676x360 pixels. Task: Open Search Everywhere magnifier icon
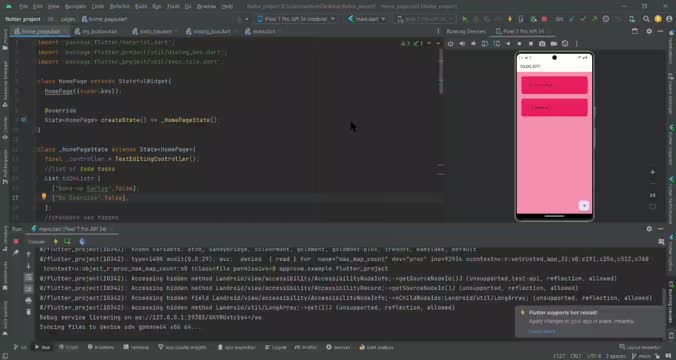pyautogui.click(x=646, y=19)
